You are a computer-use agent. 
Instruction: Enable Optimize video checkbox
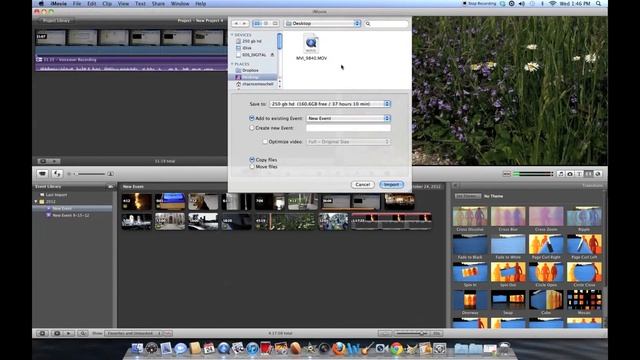tap(265, 142)
